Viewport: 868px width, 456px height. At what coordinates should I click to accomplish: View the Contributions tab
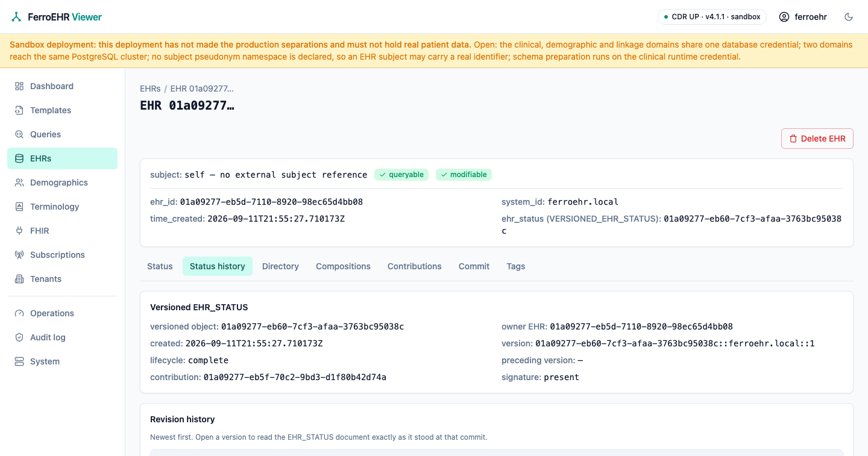(x=415, y=266)
